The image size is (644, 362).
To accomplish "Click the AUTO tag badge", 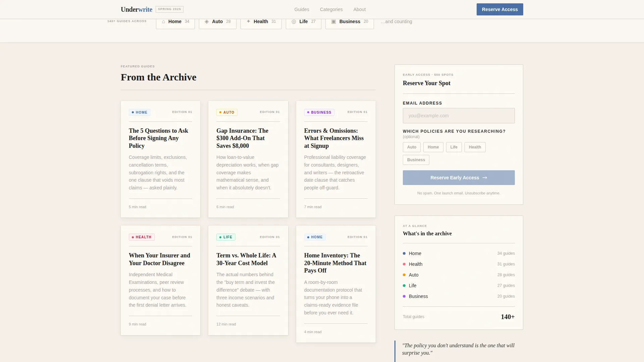I will (227, 112).
